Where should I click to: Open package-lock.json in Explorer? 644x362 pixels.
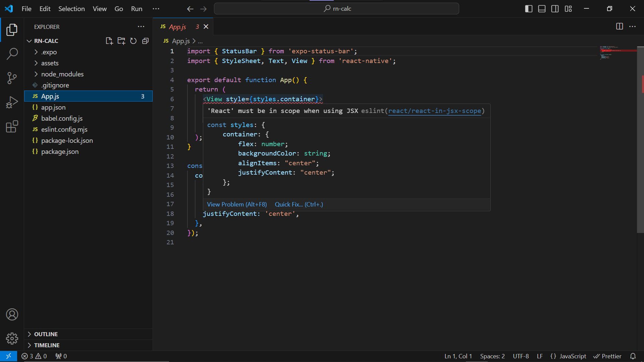tap(88, 140)
